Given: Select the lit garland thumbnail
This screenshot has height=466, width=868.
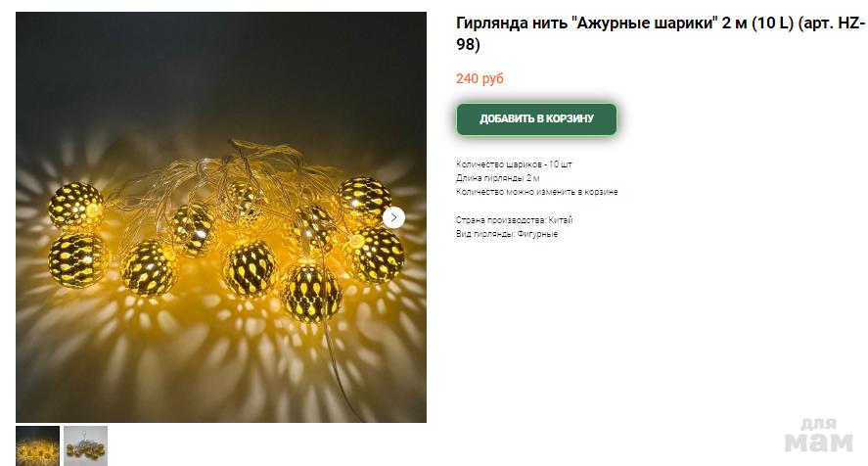Looking at the screenshot, I should click(37, 445).
